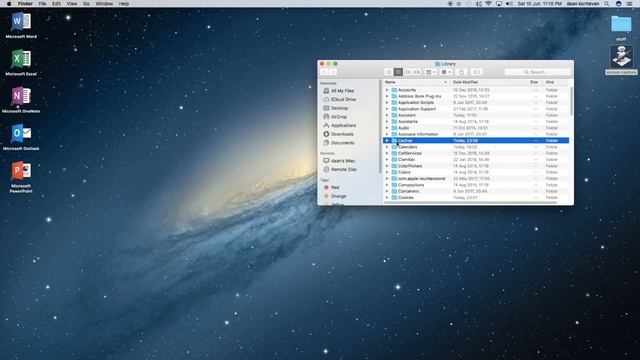The height and width of the screenshot is (360, 640).
Task: Open the Help menu
Action: click(124, 4)
